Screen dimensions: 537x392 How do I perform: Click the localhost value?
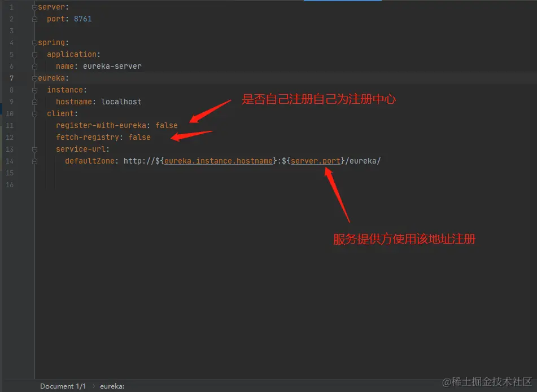point(121,102)
